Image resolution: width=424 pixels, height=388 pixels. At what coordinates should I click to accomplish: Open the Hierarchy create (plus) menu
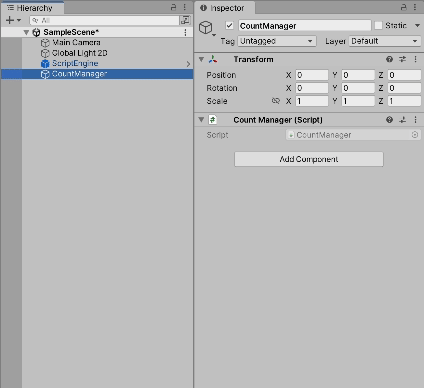pos(13,20)
